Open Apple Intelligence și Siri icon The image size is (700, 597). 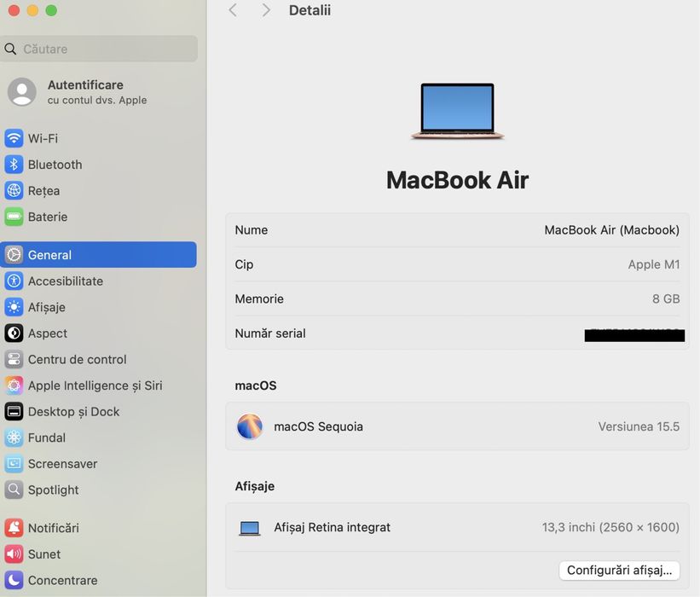click(x=14, y=385)
